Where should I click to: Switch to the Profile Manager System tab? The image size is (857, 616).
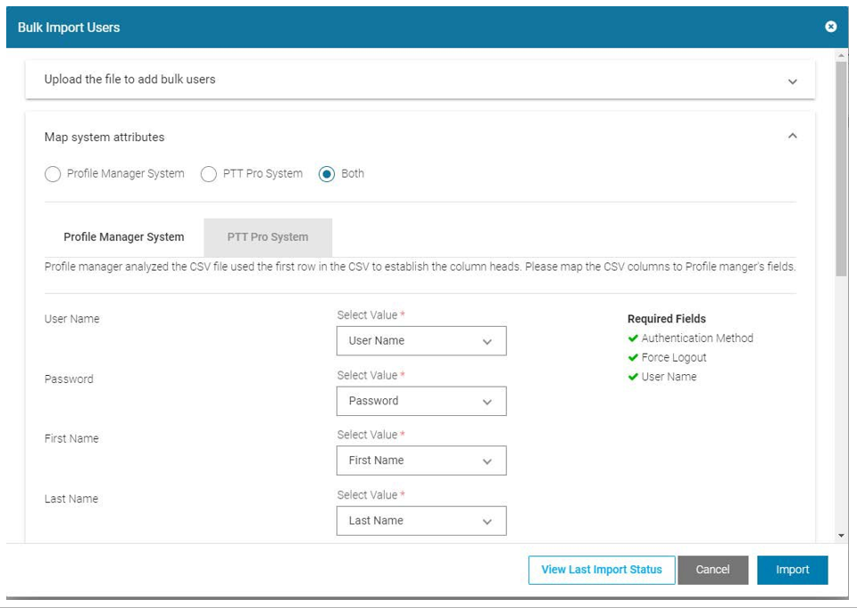(123, 237)
